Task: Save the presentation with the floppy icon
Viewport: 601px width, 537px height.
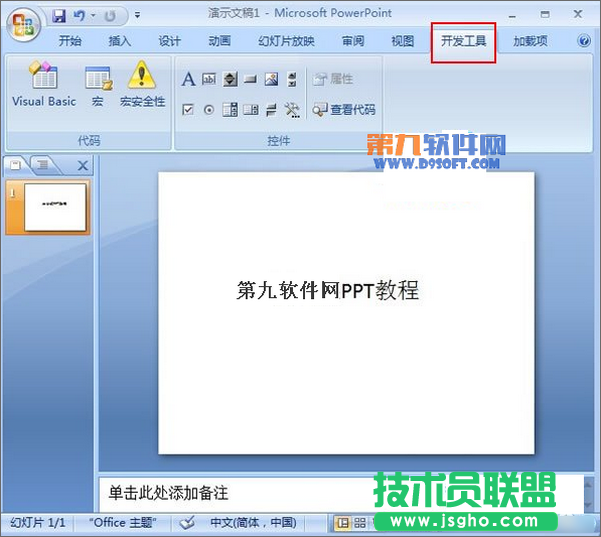Action: pos(59,16)
